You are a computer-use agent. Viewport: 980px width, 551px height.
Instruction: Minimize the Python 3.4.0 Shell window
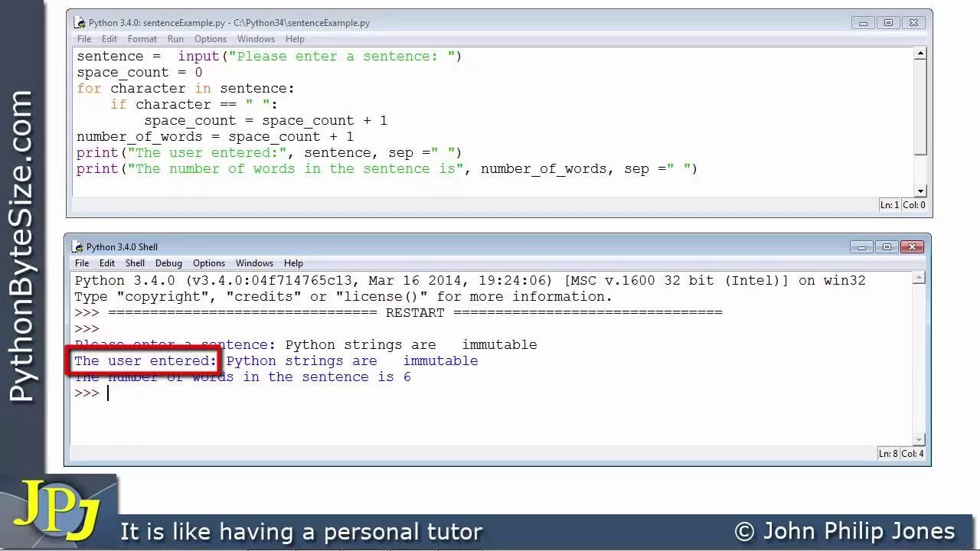coord(861,246)
